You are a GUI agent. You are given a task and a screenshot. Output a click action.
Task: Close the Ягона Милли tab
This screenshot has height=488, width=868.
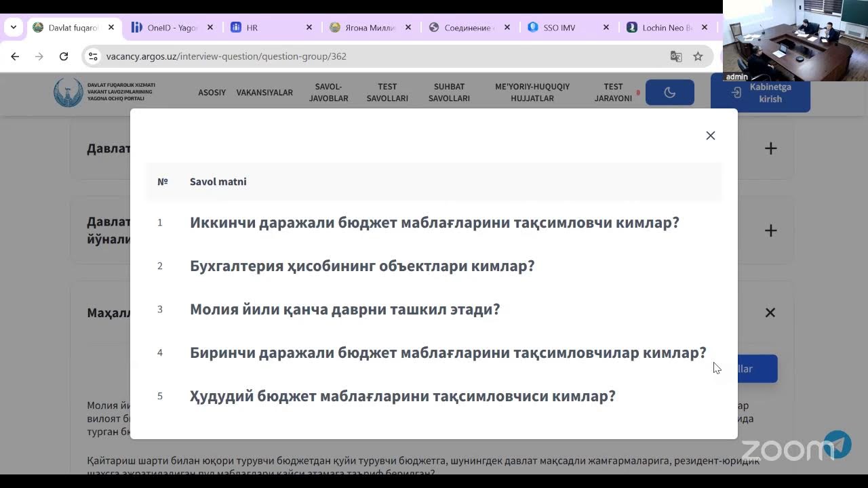point(408,28)
